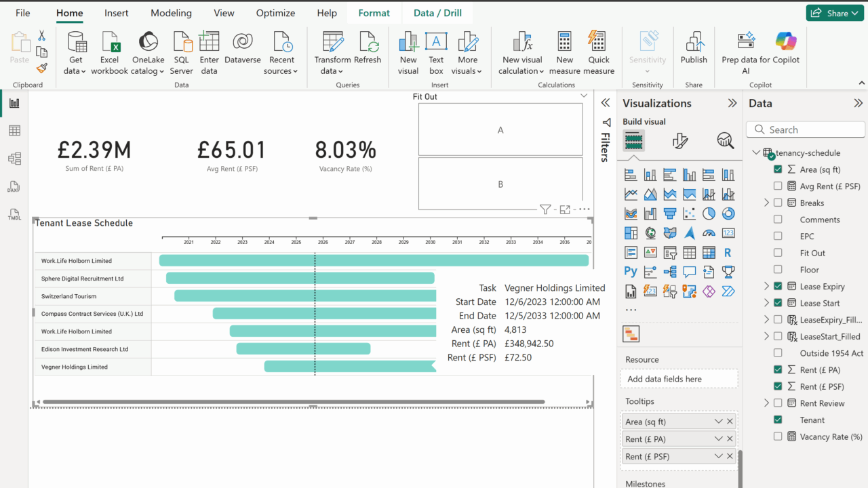This screenshot has width=868, height=488.
Task: Select slicer option A in Fit Out
Action: (500, 129)
